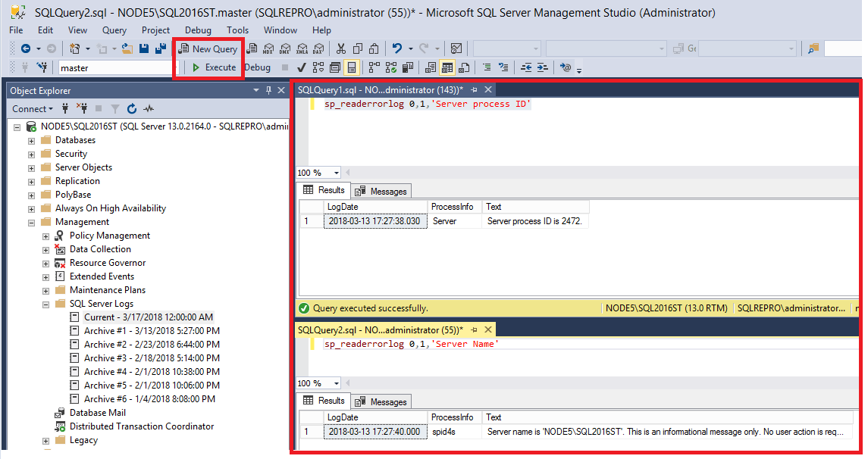The image size is (868, 459).
Task: Refresh the Object Explorer tree
Action: 132,108
